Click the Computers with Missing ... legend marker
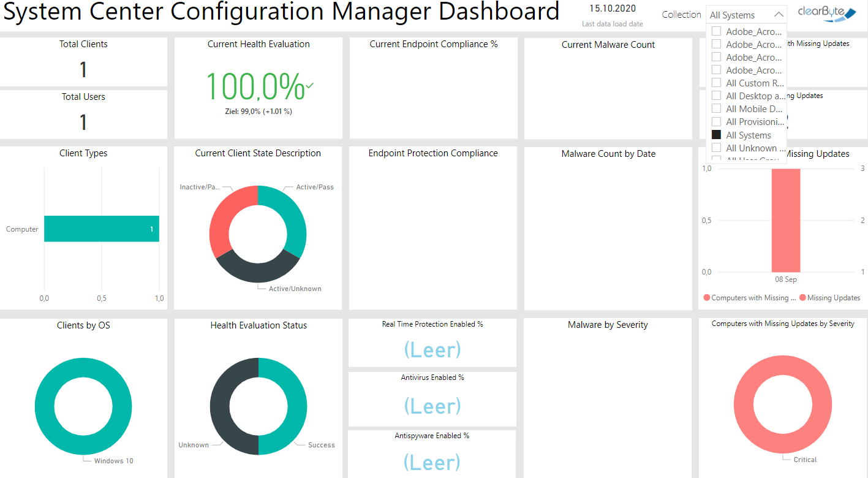 707,298
